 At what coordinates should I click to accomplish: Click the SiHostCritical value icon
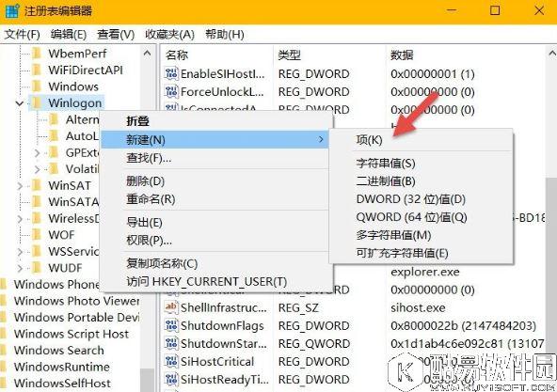171,362
